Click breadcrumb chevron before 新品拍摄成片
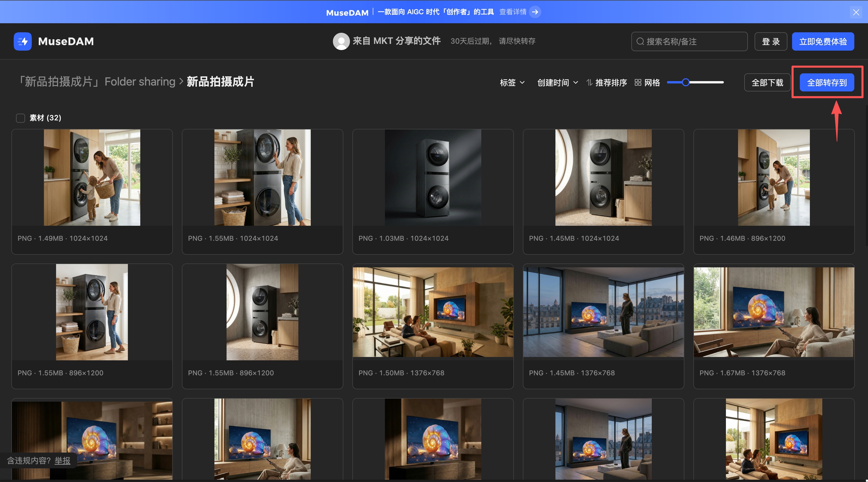The height and width of the screenshot is (482, 868). [181, 82]
